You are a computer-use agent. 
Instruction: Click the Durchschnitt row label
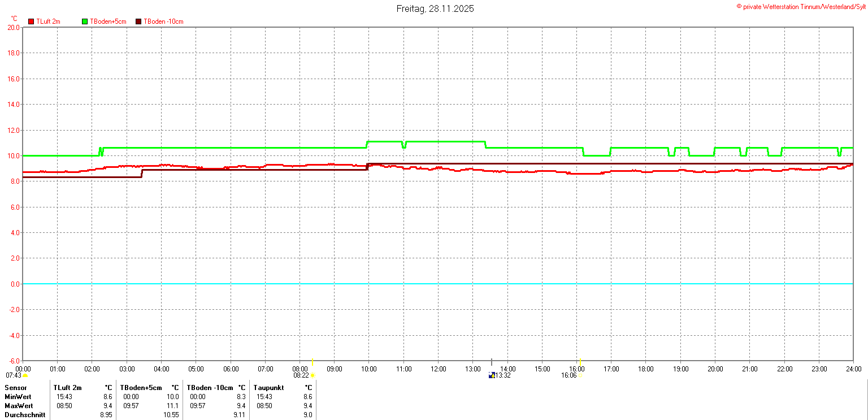(x=24, y=415)
